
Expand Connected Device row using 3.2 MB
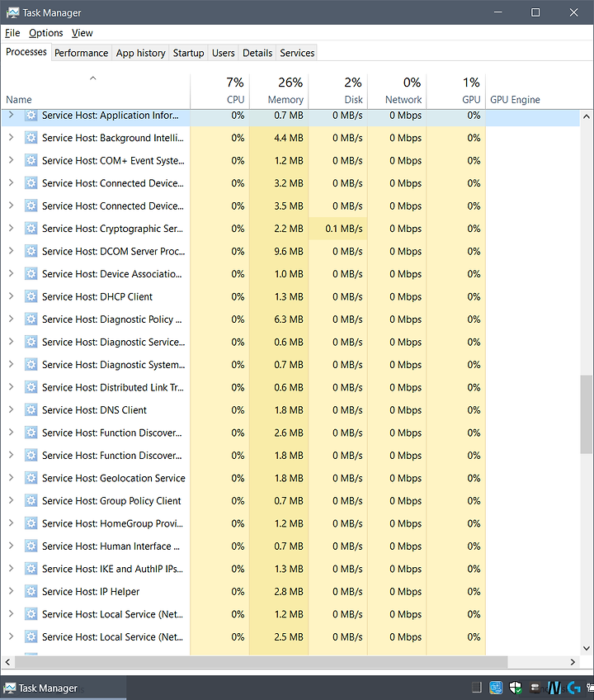click(12, 183)
